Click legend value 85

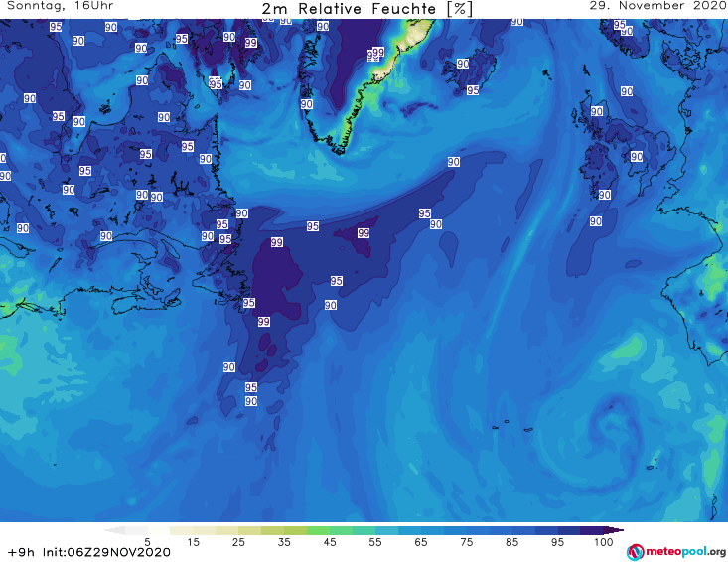511,542
